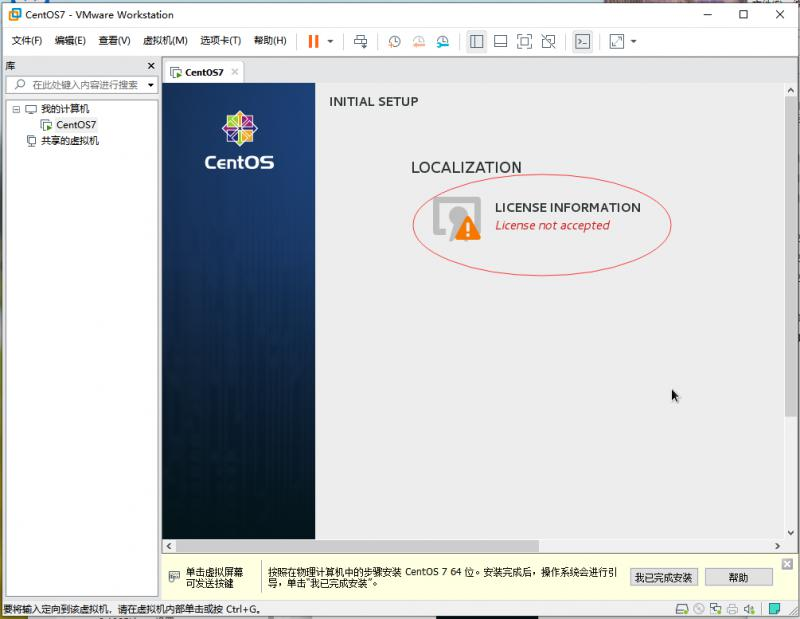Click the 帮助 button in the hint bar
The height and width of the screenshot is (619, 800).
coord(738,577)
